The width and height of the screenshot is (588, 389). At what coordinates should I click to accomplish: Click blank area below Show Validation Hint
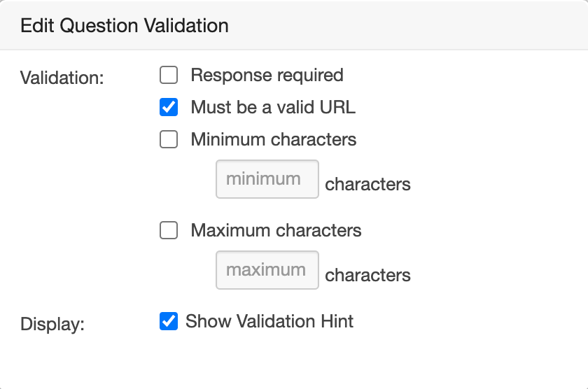click(280, 360)
